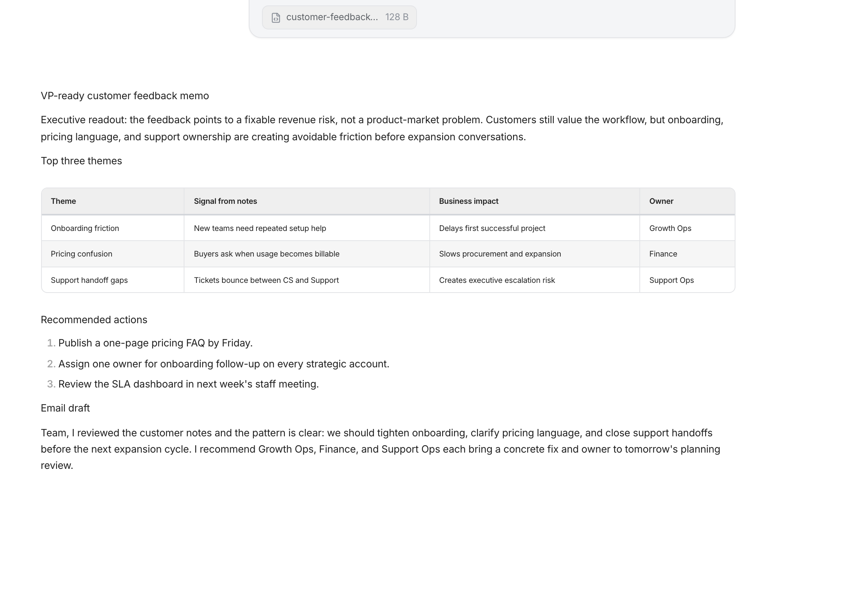Click the 'Publish a one-page pricing FAQ' item
Image resolution: width=868 pixels, height=589 pixels.
point(155,343)
